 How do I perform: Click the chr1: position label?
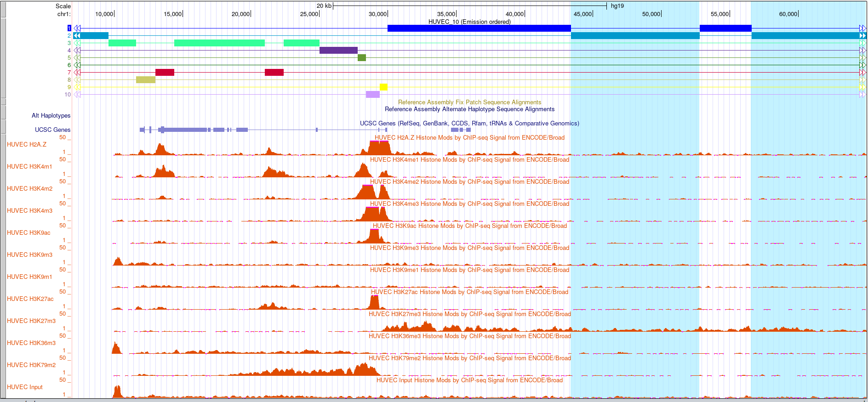coord(64,14)
